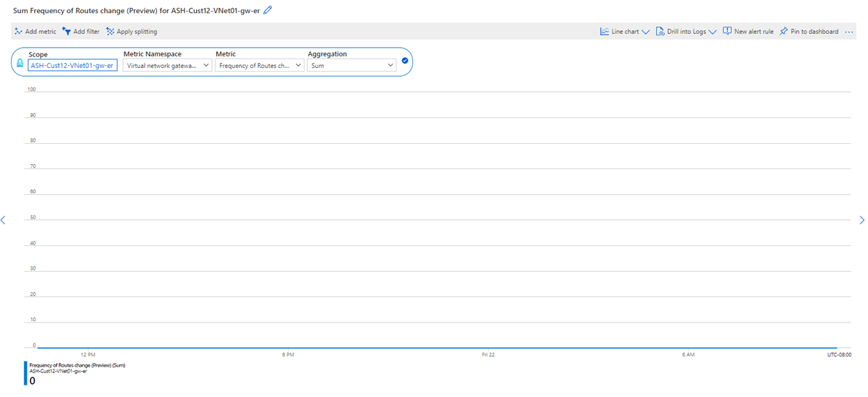
Task: Click the blue legend color bar
Action: (x=26, y=373)
